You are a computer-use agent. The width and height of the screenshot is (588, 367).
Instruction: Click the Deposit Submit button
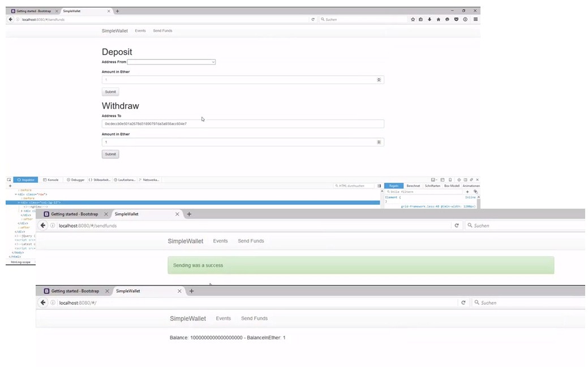coord(110,92)
